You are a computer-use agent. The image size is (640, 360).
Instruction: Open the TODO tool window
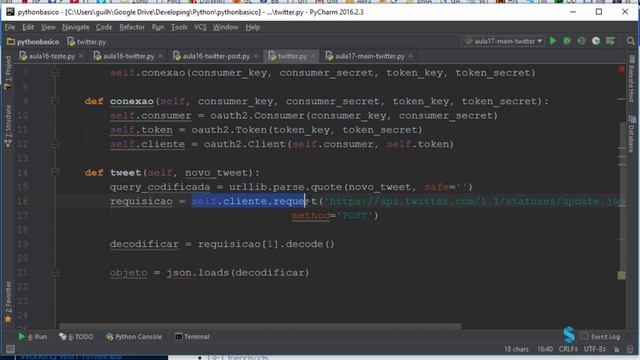pyautogui.click(x=76, y=337)
